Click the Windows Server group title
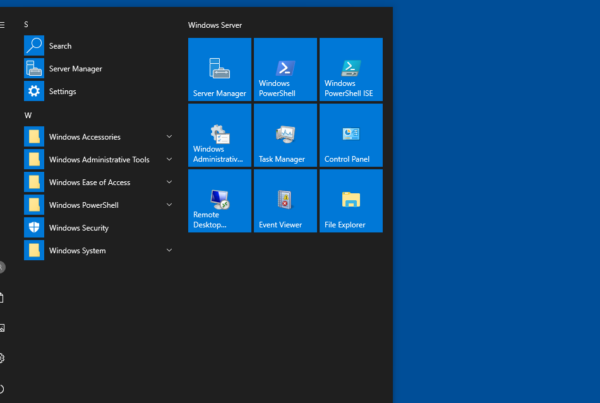Viewport: 600px width, 403px height. pyautogui.click(x=215, y=25)
